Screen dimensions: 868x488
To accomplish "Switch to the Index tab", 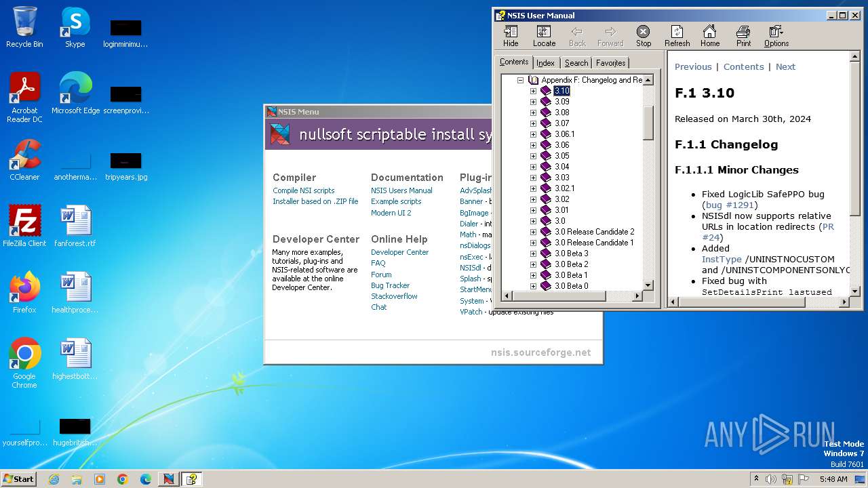I will [x=545, y=63].
